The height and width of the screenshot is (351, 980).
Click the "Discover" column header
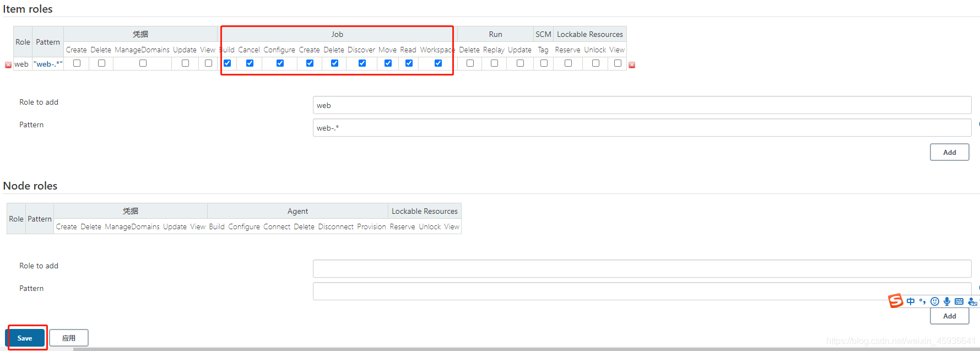point(361,50)
